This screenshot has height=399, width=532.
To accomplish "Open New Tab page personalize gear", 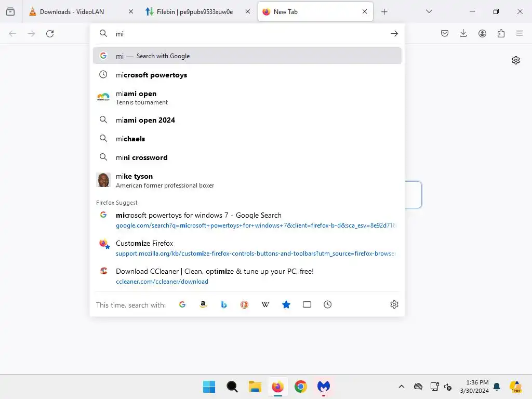I will click(516, 60).
